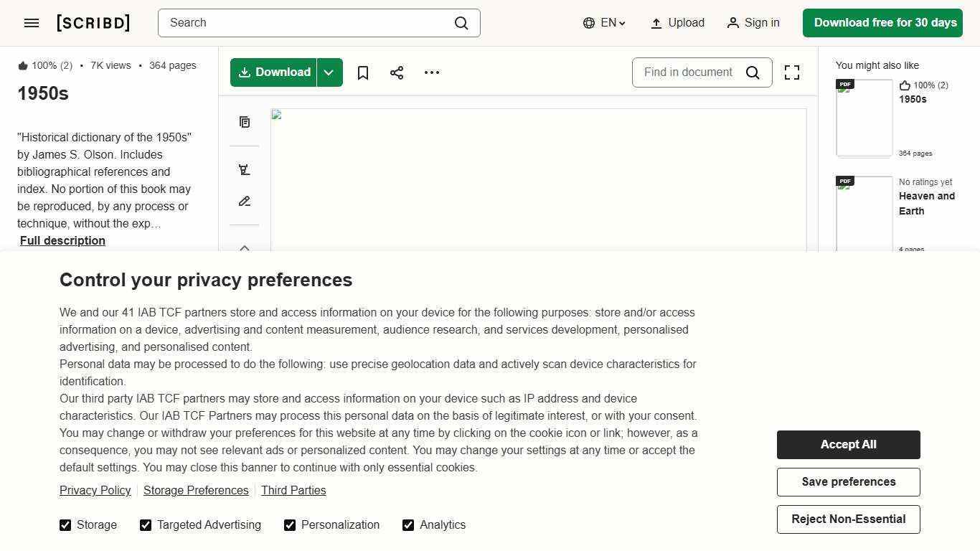Click the search magnifier icon in header

click(461, 23)
